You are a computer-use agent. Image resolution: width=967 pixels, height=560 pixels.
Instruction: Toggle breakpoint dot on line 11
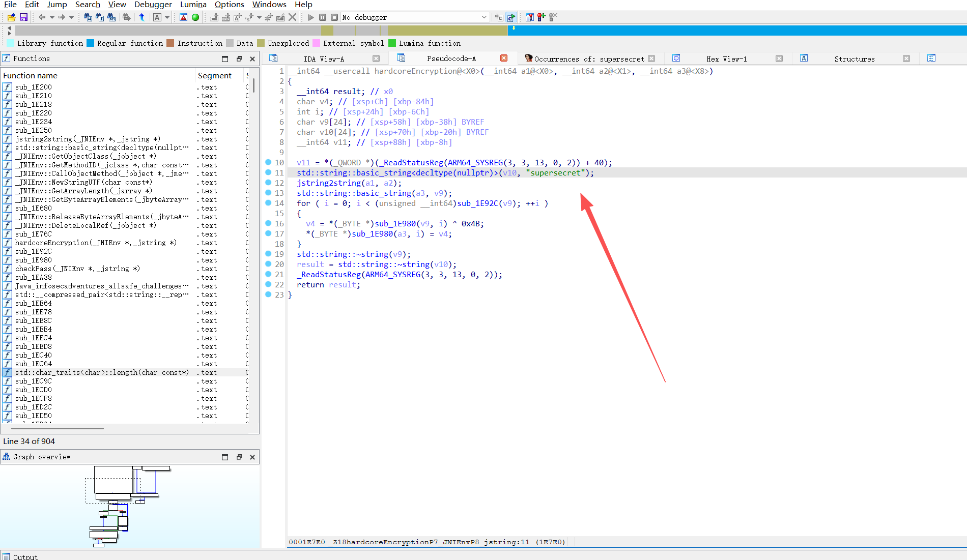(268, 172)
